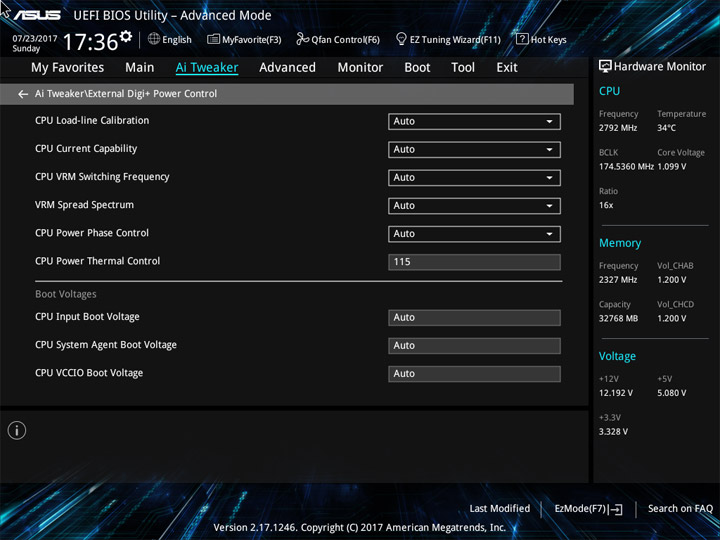The width and height of the screenshot is (720, 540).
Task: Select English language label
Action: pyautogui.click(x=177, y=39)
